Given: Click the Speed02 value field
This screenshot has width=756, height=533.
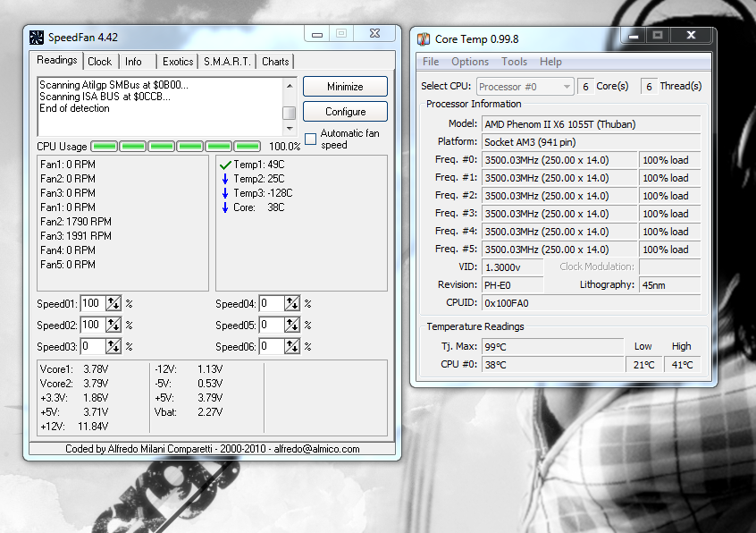Looking at the screenshot, I should tap(93, 325).
